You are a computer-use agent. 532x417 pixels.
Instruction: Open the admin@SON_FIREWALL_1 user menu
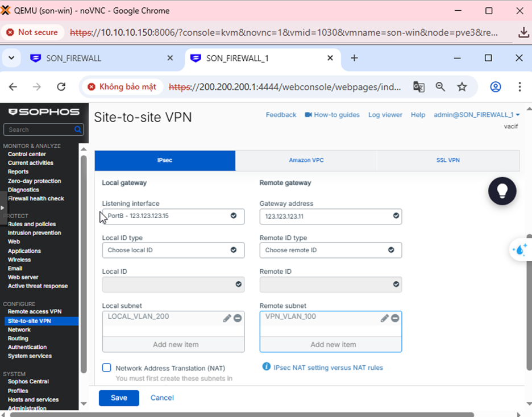click(x=476, y=115)
